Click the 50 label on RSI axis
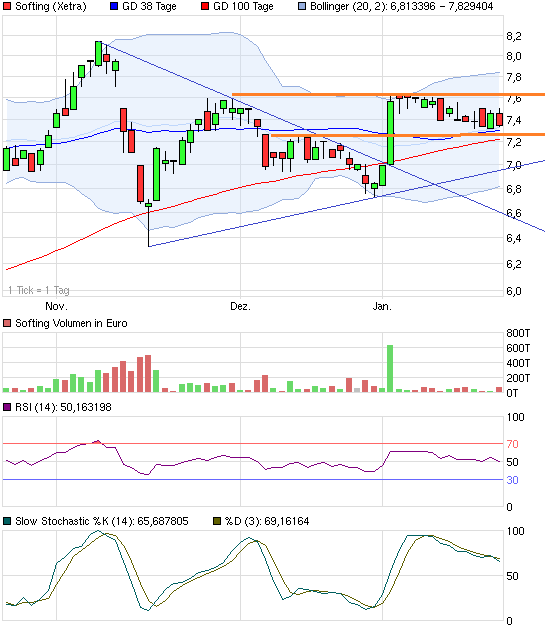Image resolution: width=545 pixels, height=629 pixels. click(513, 462)
